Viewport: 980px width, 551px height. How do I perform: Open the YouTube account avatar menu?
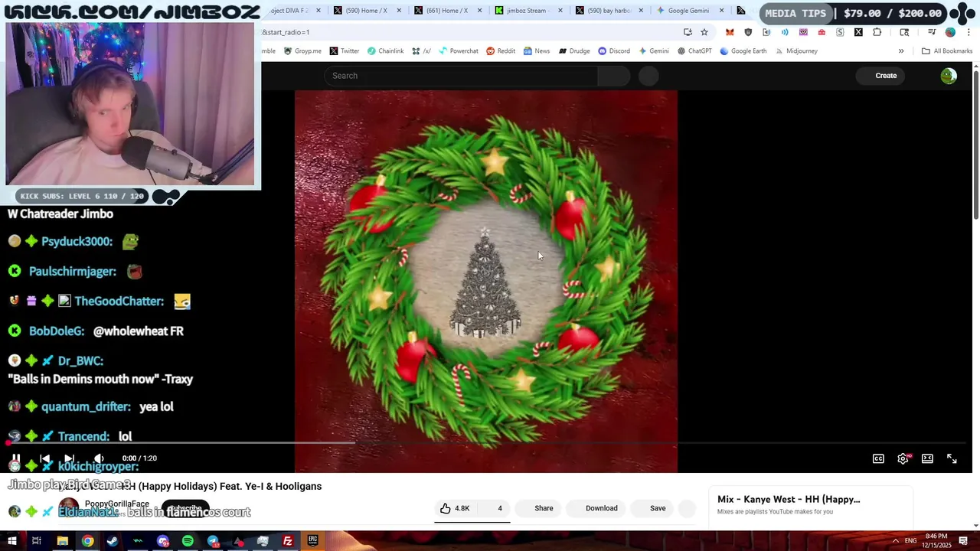(949, 76)
